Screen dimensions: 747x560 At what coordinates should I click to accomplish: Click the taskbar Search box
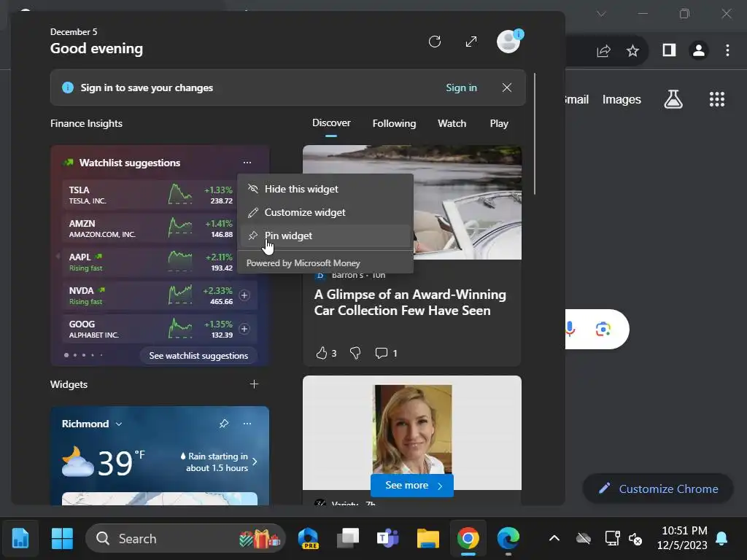(x=185, y=539)
